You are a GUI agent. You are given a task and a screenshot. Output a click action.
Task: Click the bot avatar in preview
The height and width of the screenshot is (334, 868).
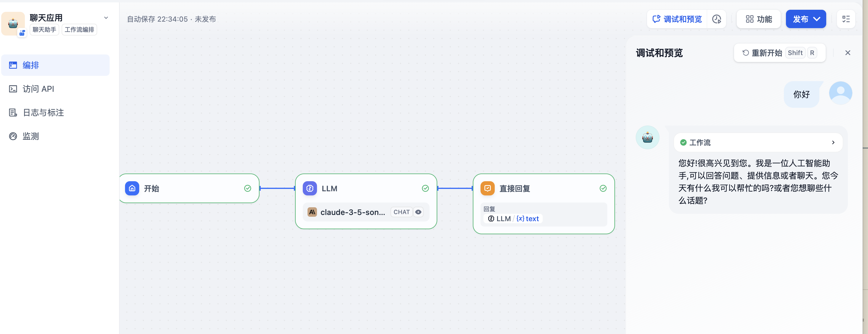point(647,137)
